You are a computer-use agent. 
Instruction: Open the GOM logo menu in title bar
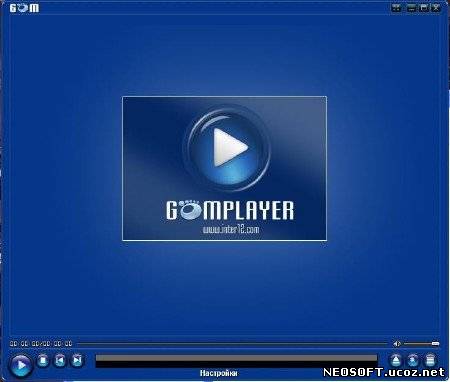click(x=24, y=8)
